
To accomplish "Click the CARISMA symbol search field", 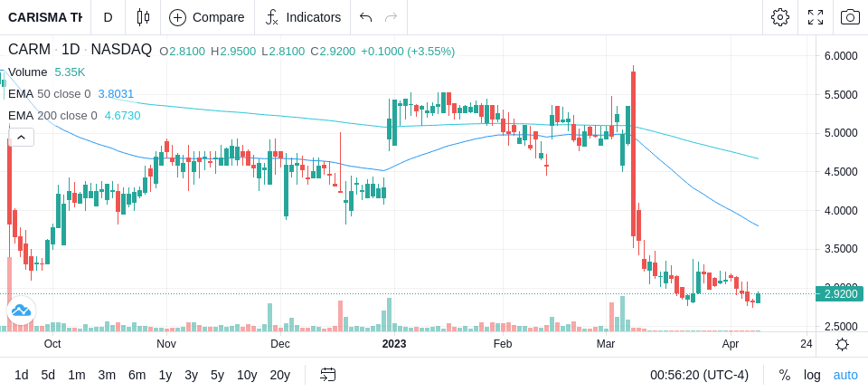I will coord(45,17).
